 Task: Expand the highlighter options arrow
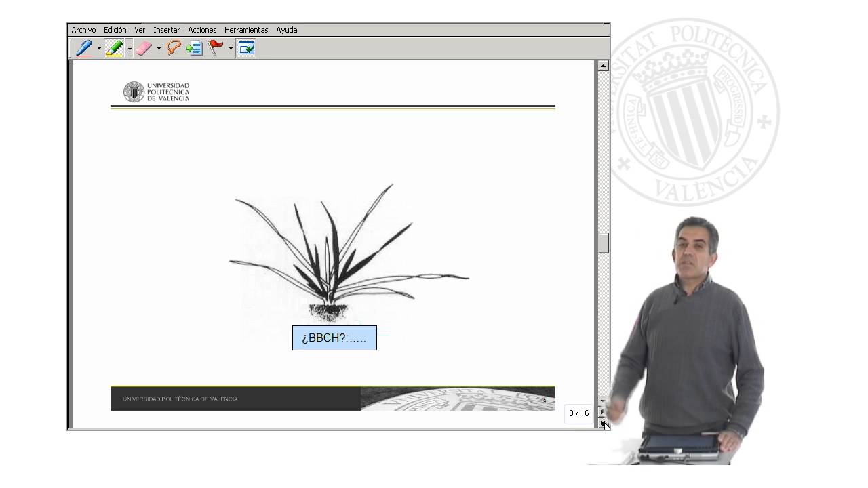tap(129, 49)
